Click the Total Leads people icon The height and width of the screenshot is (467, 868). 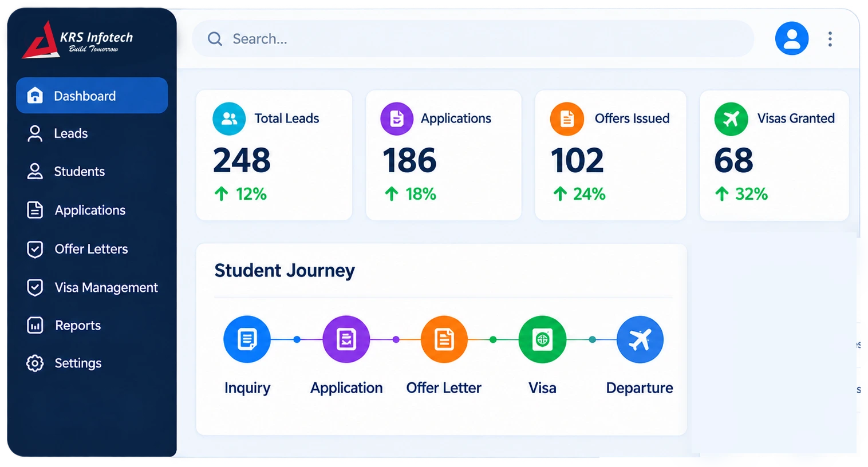click(229, 118)
